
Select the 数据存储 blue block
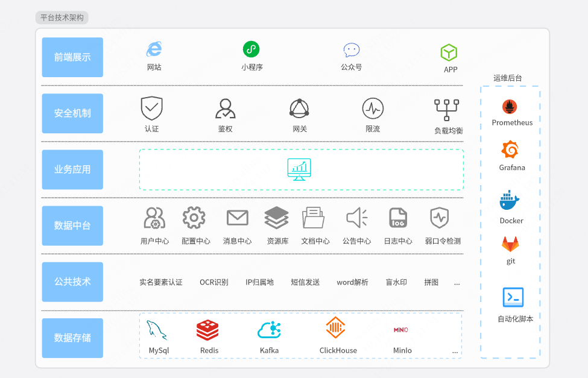(72, 338)
